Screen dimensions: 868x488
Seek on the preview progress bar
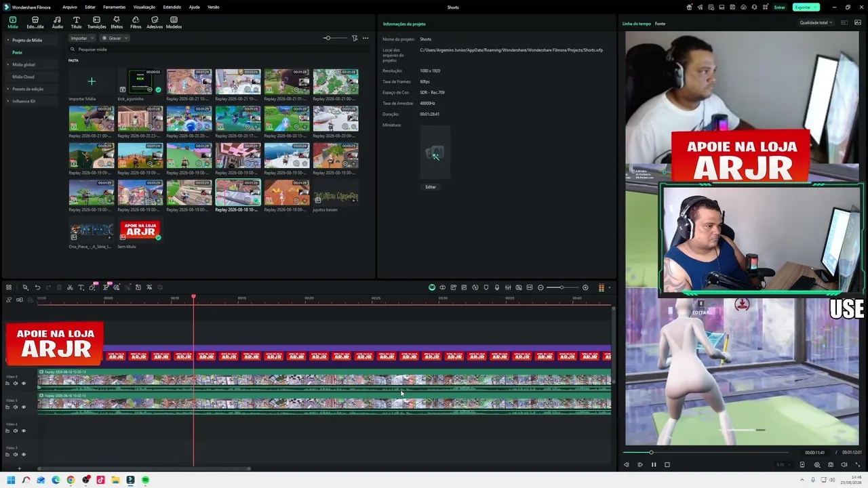pyautogui.click(x=705, y=453)
